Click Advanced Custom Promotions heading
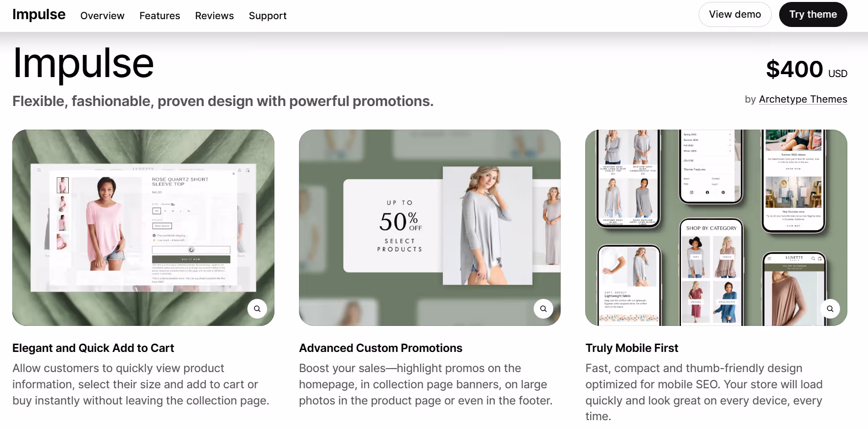 click(380, 348)
